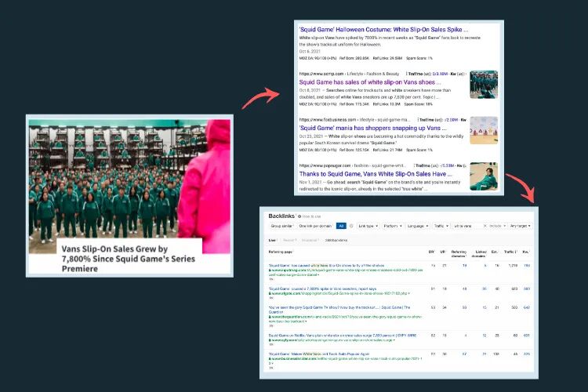588x392 pixels.
Task: Click the Vans Slip-On Sales article headline
Action: pos(129,259)
